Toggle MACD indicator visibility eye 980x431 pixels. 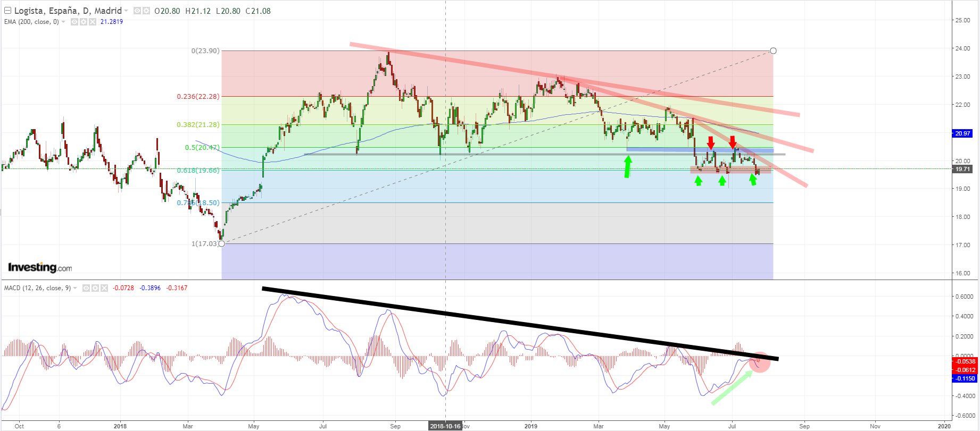[x=86, y=288]
